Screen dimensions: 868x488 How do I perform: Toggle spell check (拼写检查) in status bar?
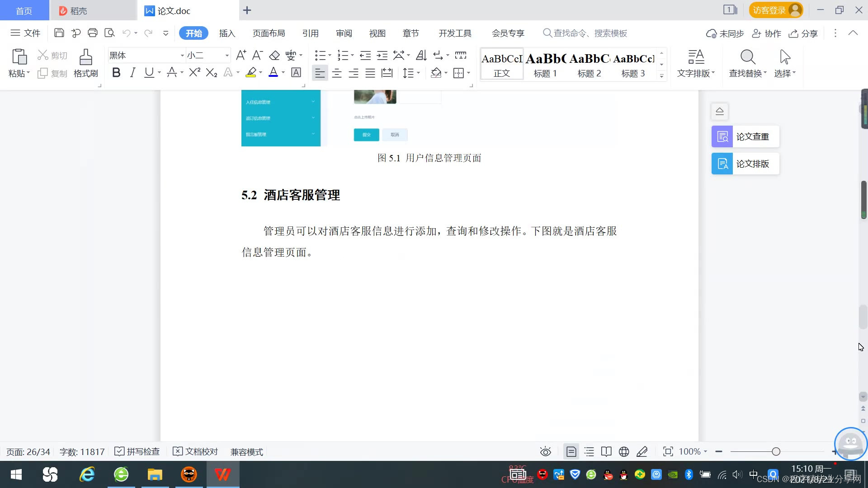[137, 452]
